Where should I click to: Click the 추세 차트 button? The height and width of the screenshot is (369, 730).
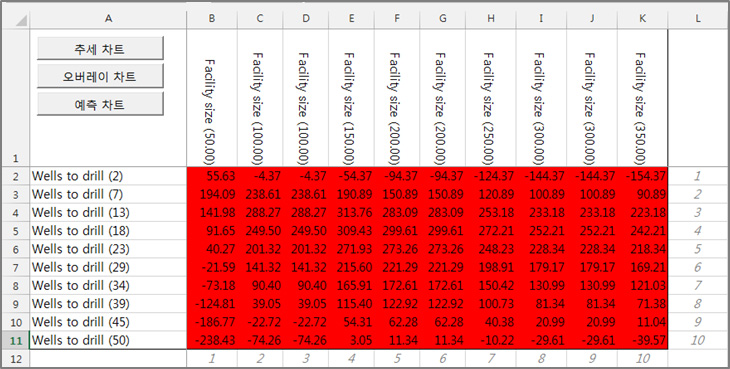[x=100, y=48]
